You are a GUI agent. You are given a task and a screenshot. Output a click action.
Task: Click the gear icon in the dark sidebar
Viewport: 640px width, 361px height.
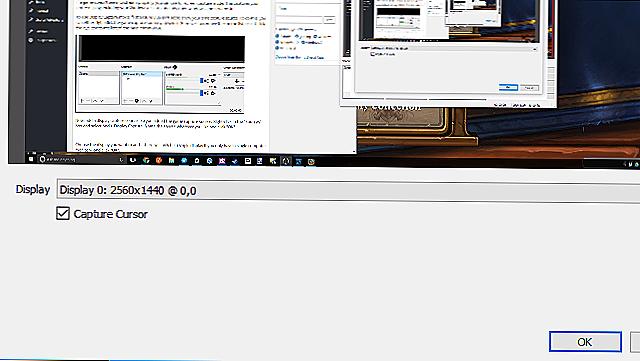pyautogui.click(x=31, y=40)
